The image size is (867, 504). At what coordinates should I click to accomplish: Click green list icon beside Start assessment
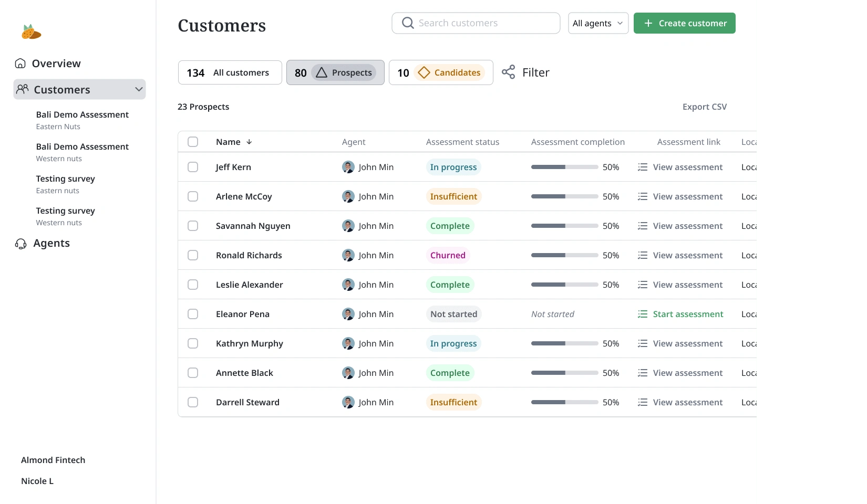tap(642, 314)
